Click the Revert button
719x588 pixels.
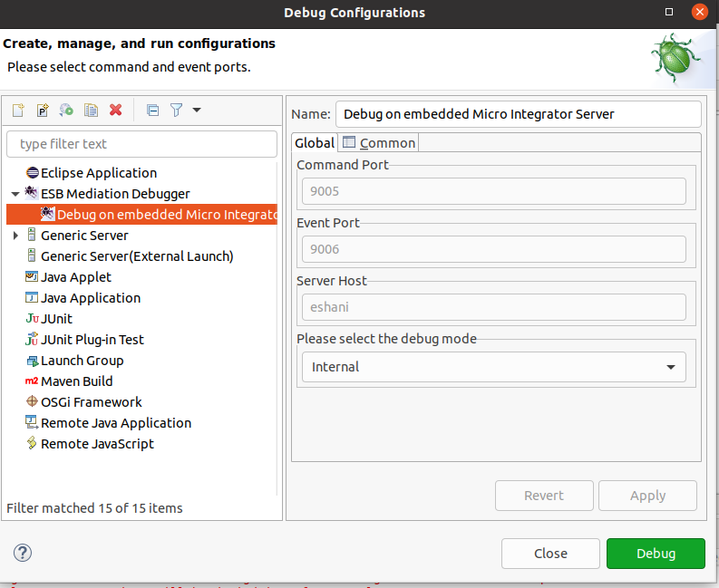point(544,496)
